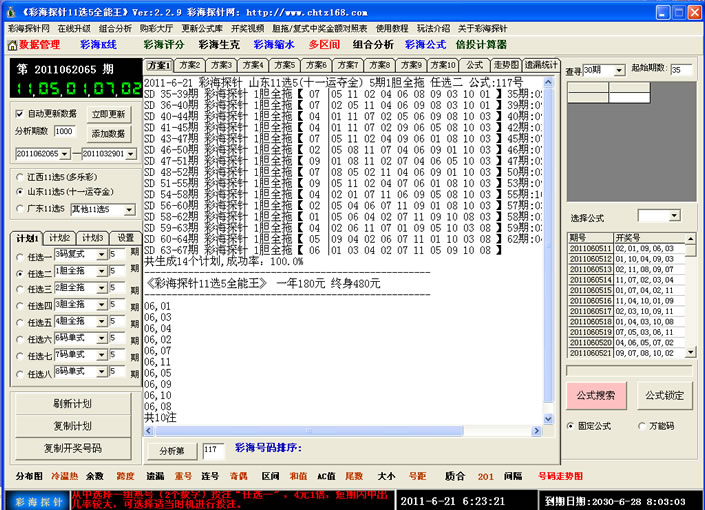Toggle the 自动更新数据 checkbox
Viewport: 705px width, 510px height.
click(22, 114)
